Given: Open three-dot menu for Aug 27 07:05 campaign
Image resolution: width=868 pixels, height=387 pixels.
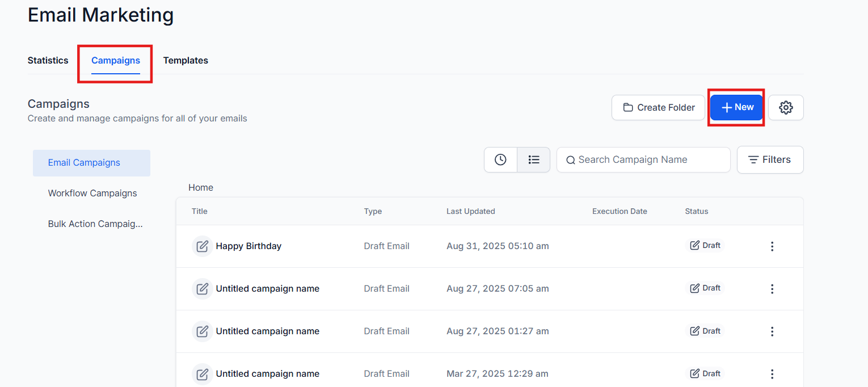Looking at the screenshot, I should point(772,289).
